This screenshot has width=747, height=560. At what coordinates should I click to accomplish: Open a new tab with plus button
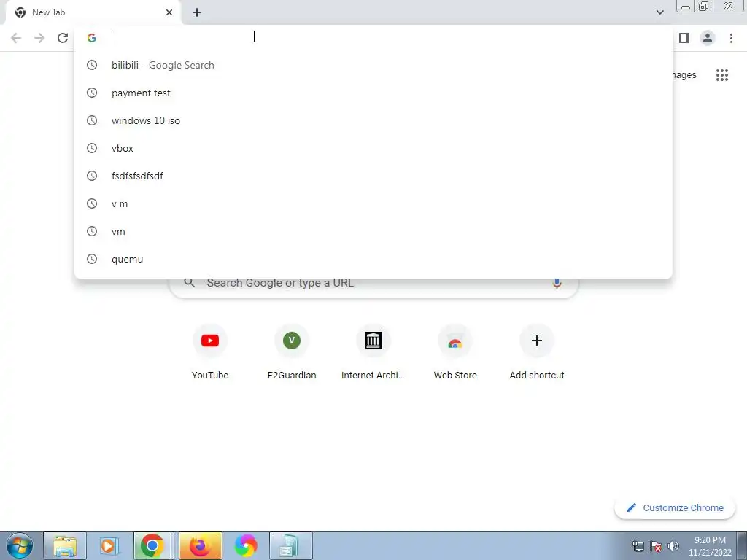(197, 12)
